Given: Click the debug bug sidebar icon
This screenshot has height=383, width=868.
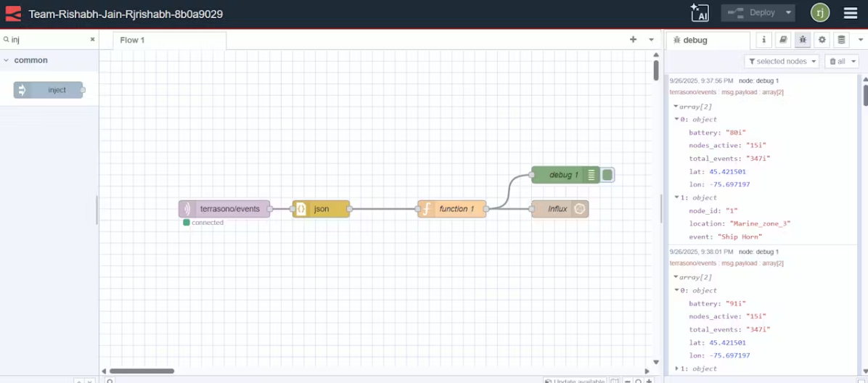Looking at the screenshot, I should [x=803, y=40].
